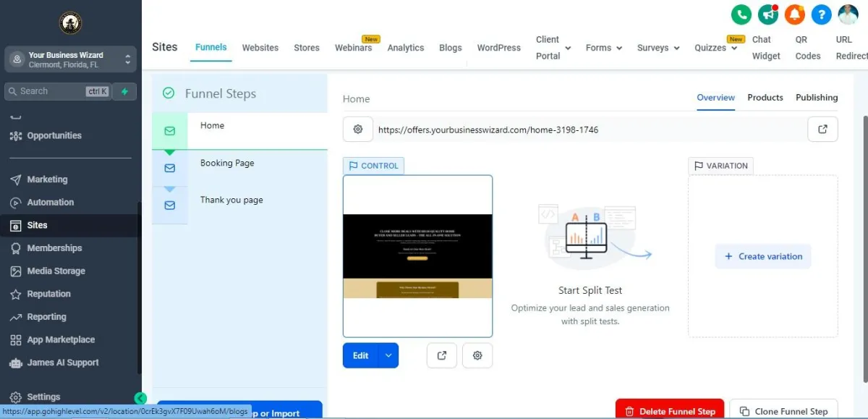Click the Funnel Steps checkmark circle icon
Screen dimensions: 868x419
tap(169, 93)
